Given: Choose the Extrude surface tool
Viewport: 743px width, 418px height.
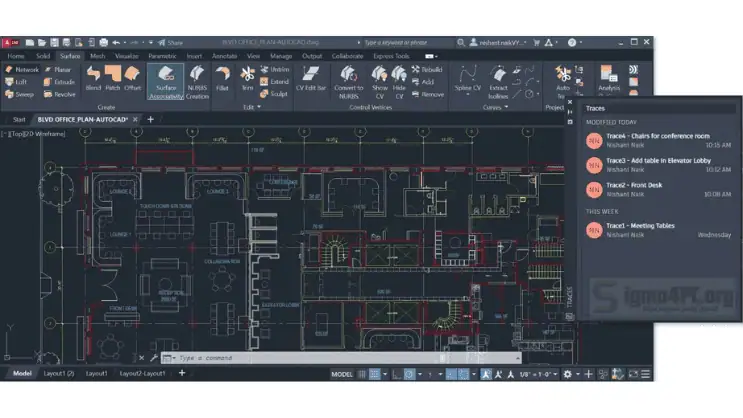Looking at the screenshot, I should click(60, 82).
